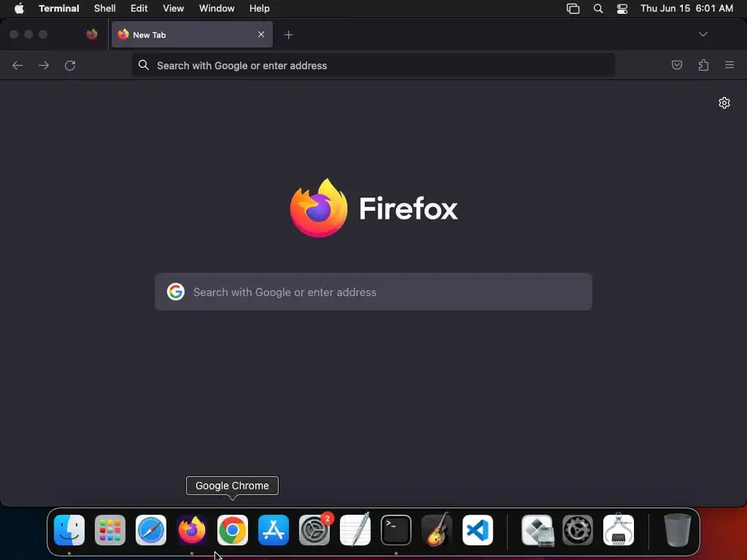Click the center Google search box
The image size is (747, 560).
click(x=373, y=292)
